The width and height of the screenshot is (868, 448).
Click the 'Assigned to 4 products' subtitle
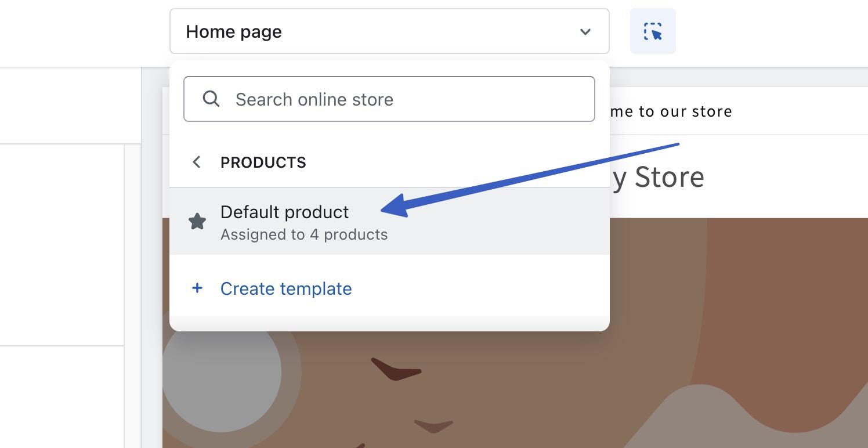(x=304, y=235)
